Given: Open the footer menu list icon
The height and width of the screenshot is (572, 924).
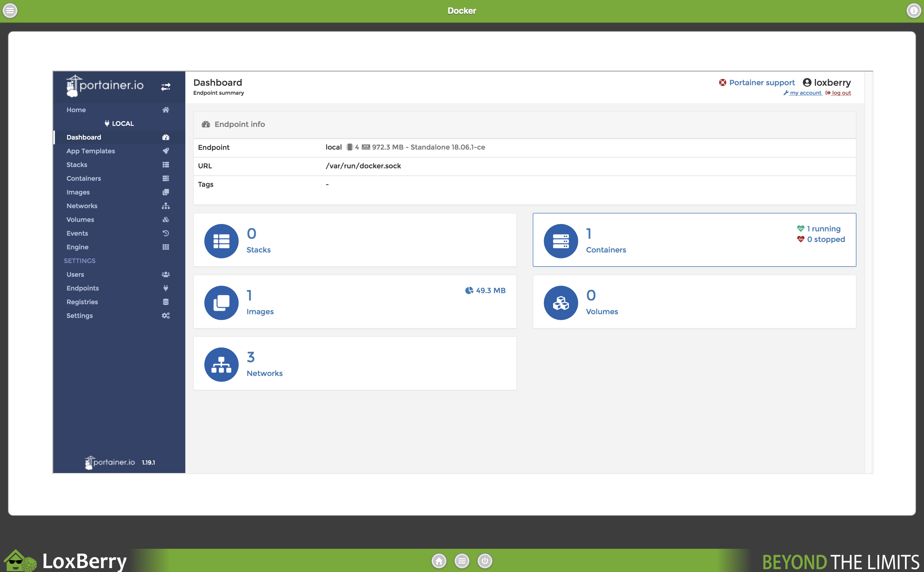Looking at the screenshot, I should click(462, 561).
